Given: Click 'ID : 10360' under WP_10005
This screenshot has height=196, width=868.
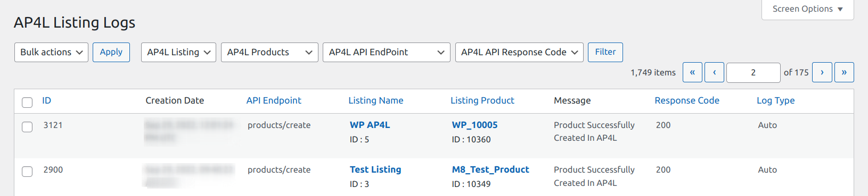Looking at the screenshot, I should (471, 140).
